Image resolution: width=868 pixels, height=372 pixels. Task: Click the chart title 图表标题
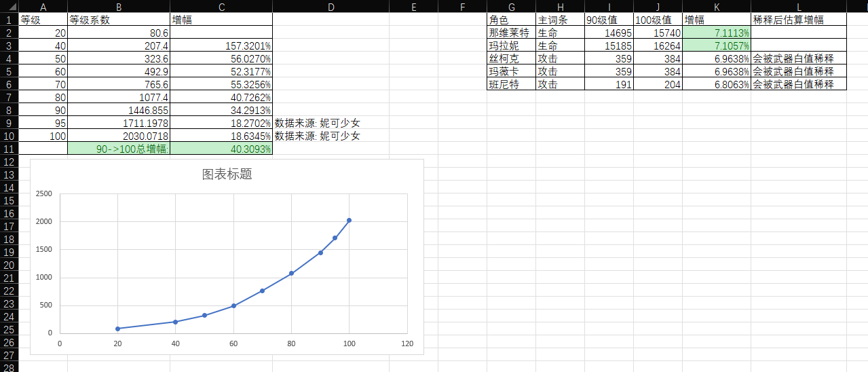point(227,174)
